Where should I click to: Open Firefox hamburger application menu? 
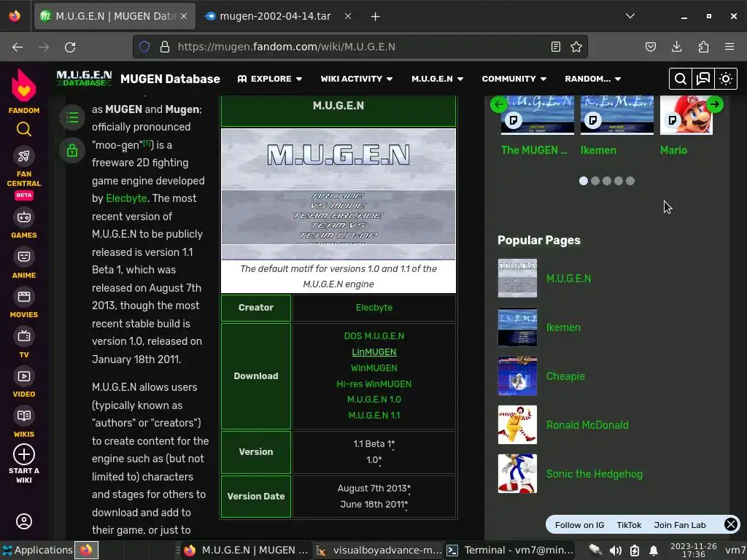[x=729, y=47]
